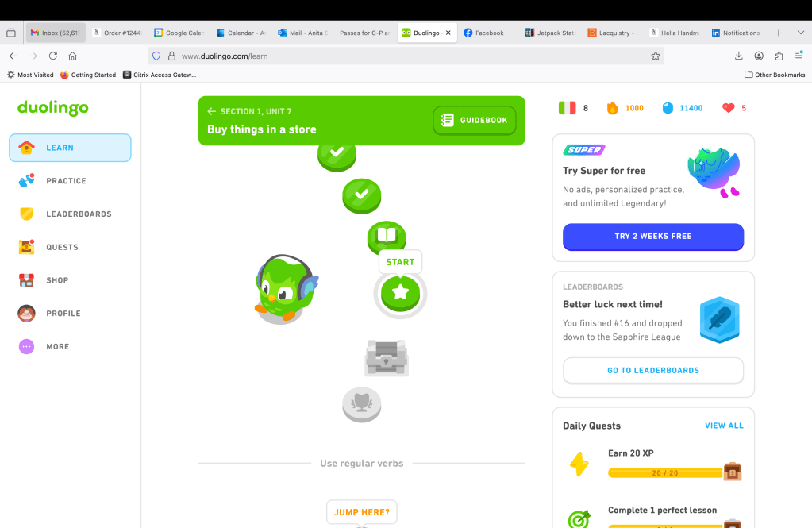
Task: Click the back arrow in unit header
Action: pos(212,112)
